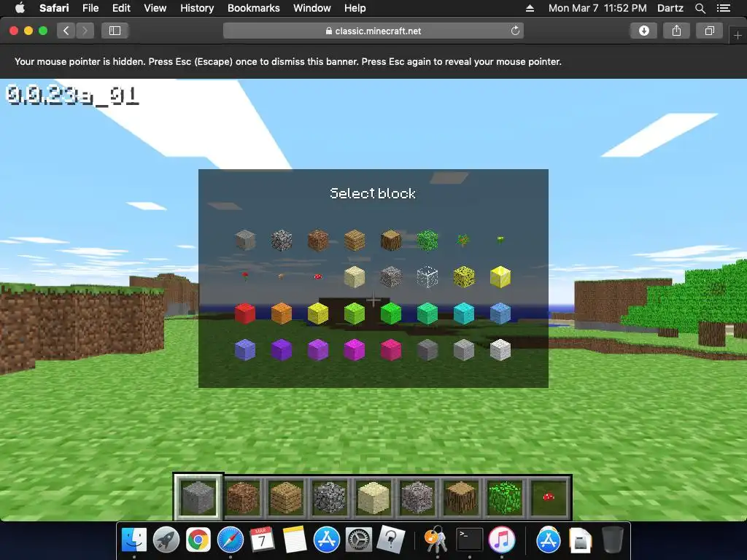The image size is (747, 560).
Task: Pick the yellow dandelion flower item
Action: 500,239
